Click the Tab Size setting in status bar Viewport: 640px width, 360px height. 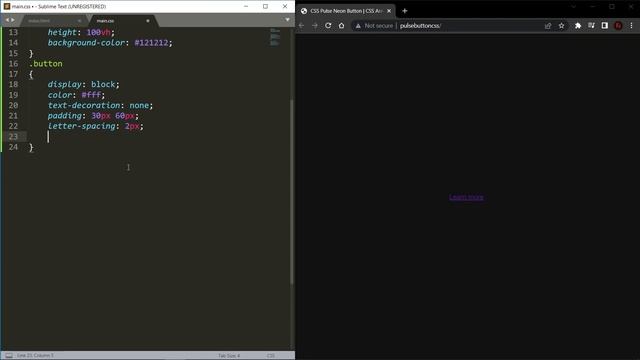click(229, 356)
